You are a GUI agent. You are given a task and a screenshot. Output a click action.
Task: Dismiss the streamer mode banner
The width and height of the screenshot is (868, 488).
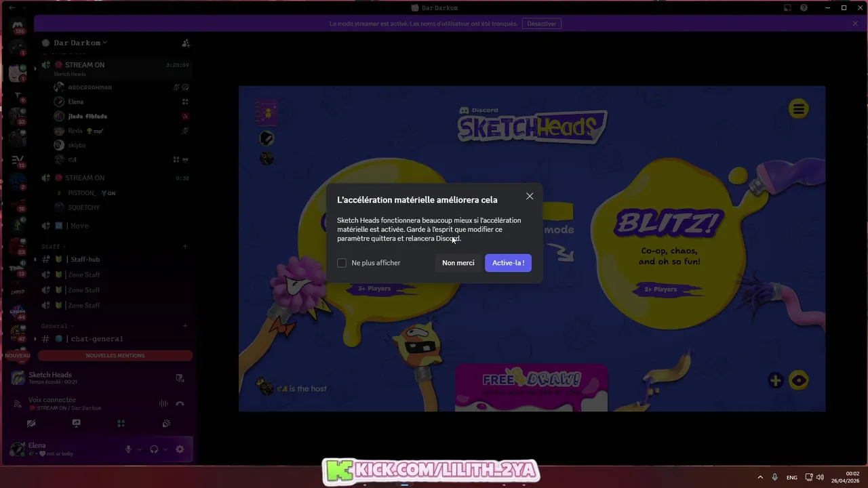coord(855,24)
